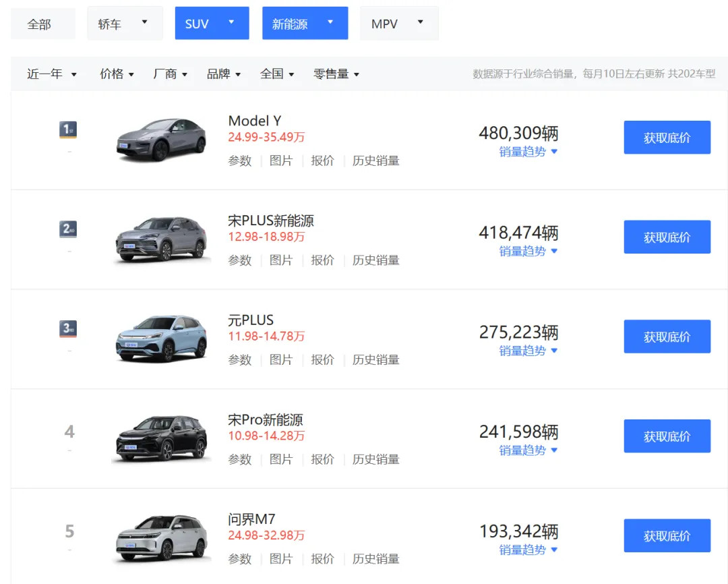728x584 pixels.
Task: View 图片 for 宋Pro新能源
Action: tap(281, 459)
